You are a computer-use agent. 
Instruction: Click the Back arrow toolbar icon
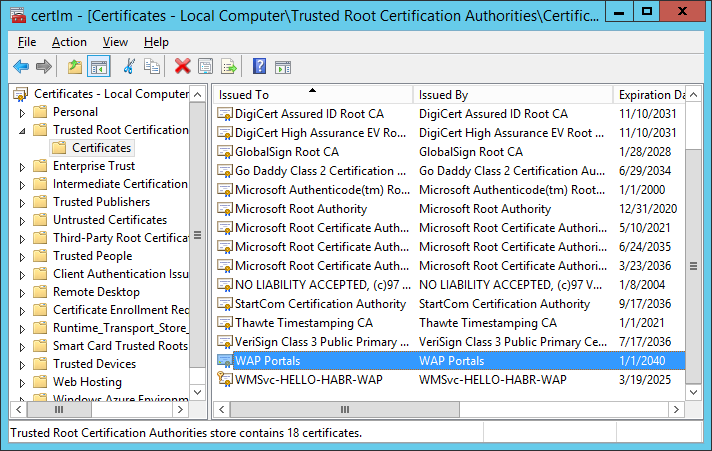click(x=21, y=67)
